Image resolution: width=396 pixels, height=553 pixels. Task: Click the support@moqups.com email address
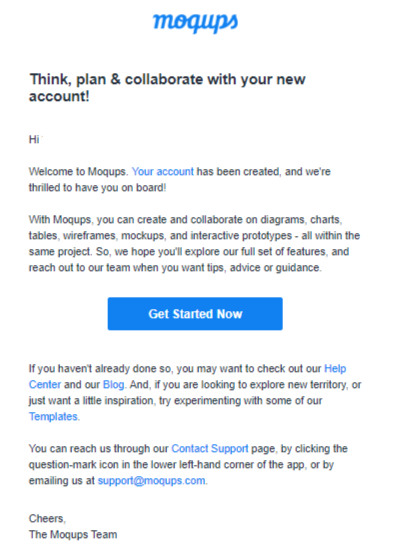click(x=151, y=481)
